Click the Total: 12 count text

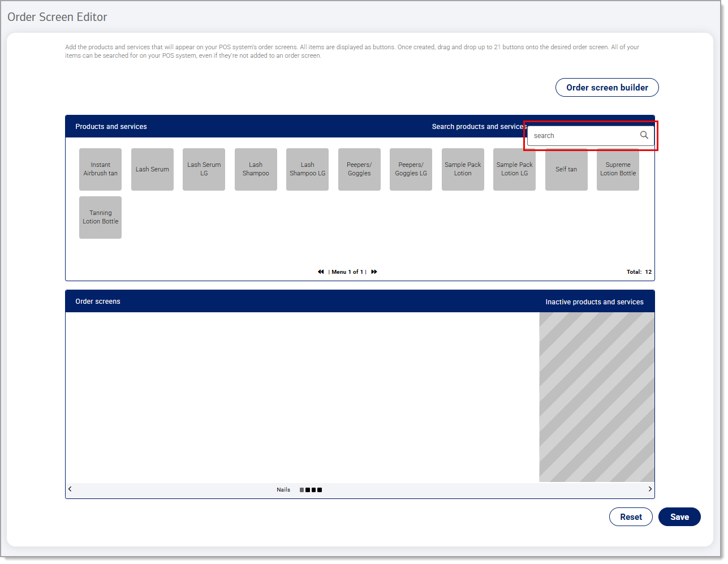(639, 272)
